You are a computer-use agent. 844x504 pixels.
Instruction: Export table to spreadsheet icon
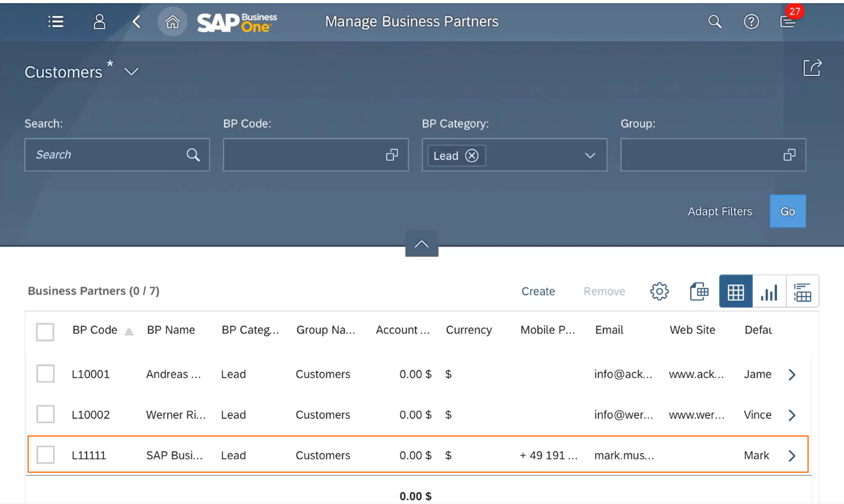tap(699, 291)
